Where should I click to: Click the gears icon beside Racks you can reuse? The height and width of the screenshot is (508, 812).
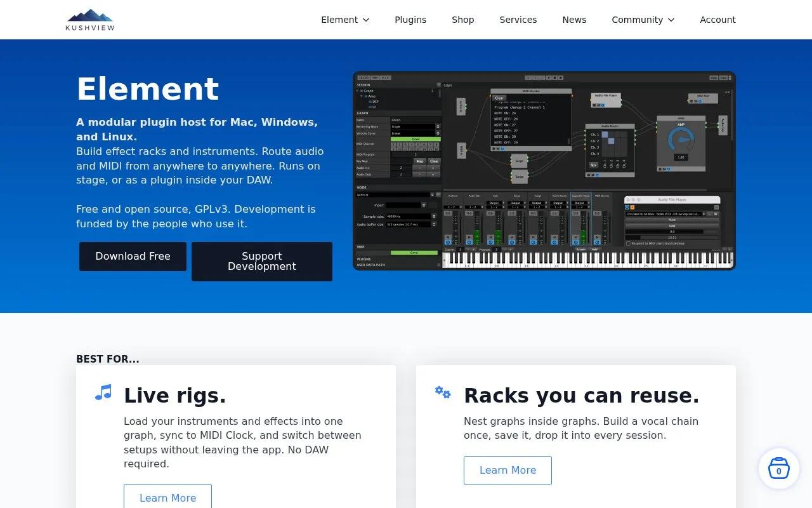[443, 392]
